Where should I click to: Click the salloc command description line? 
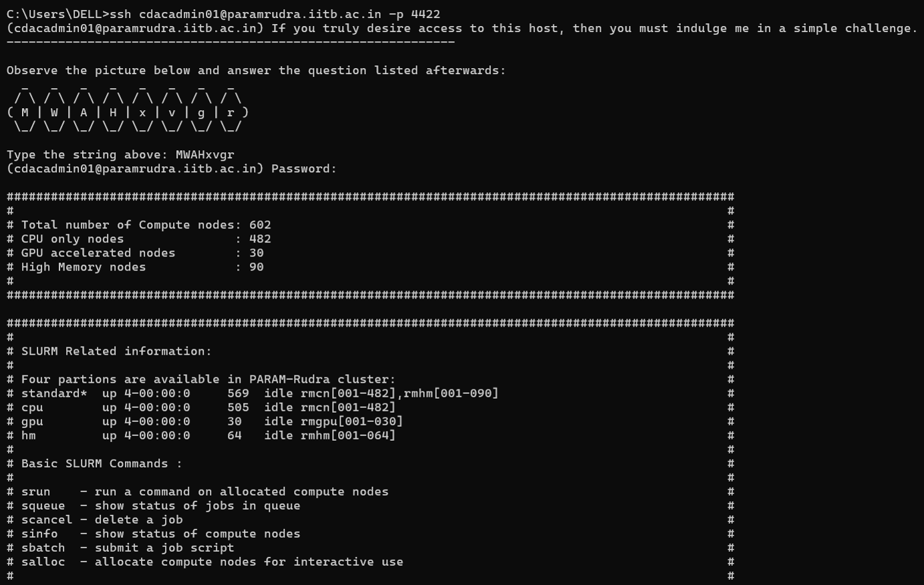pyautogui.click(x=212, y=562)
